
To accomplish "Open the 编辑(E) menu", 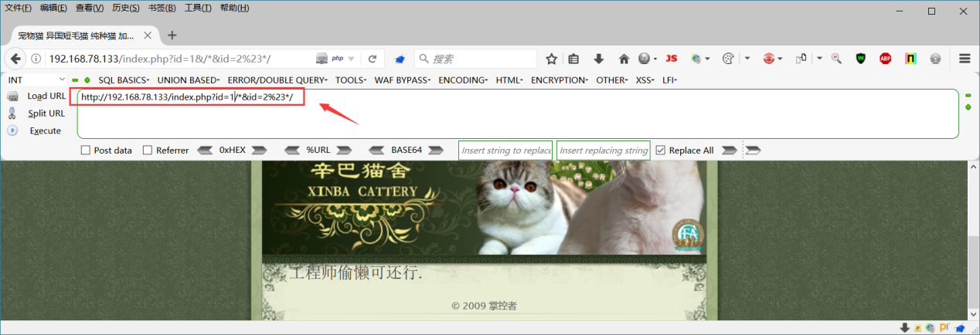I will [x=53, y=8].
